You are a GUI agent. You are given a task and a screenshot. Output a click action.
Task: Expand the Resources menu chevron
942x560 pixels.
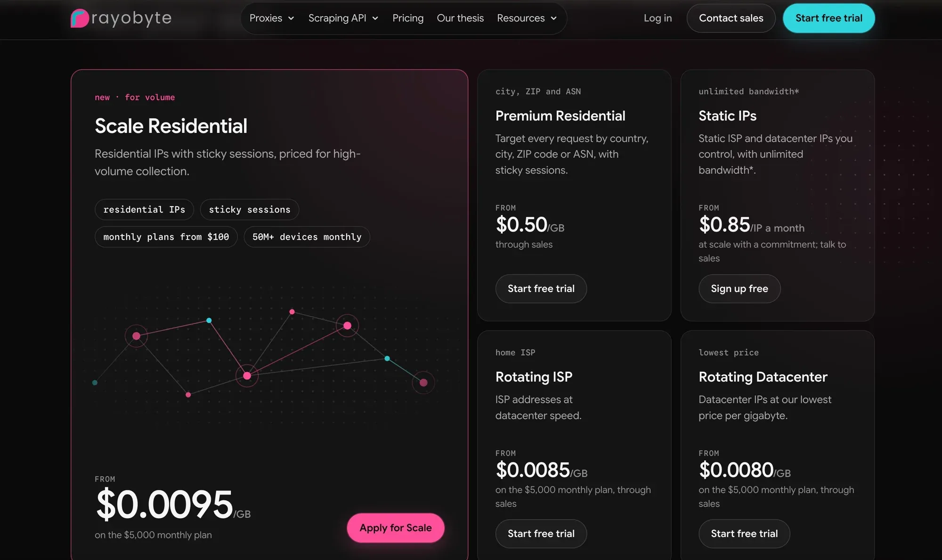554,18
